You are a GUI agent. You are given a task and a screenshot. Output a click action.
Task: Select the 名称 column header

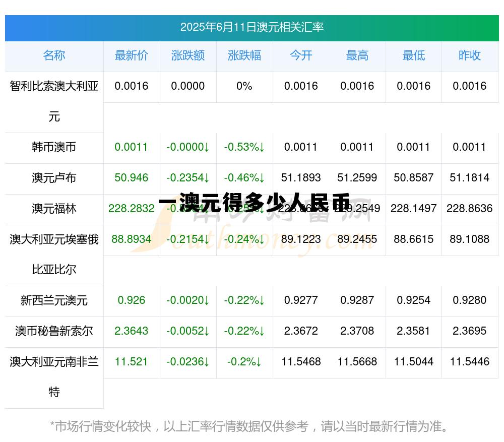[x=54, y=56]
